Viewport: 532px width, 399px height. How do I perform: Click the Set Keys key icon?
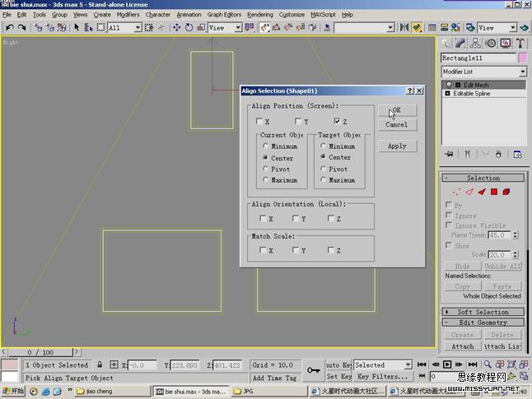[314, 370]
